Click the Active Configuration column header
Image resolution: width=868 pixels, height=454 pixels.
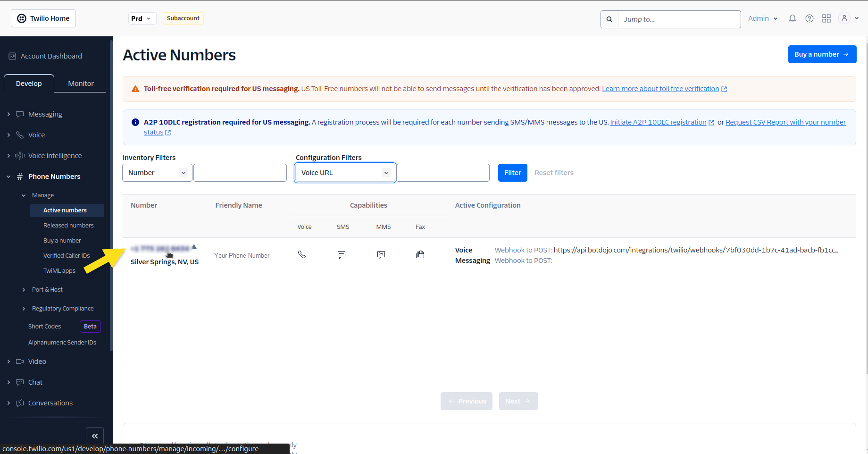[488, 205]
